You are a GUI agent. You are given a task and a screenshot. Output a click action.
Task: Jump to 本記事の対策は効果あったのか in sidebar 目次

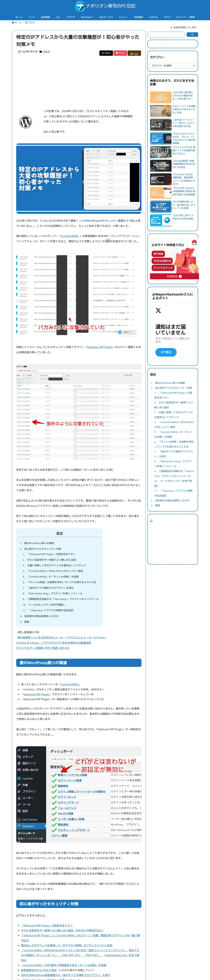(x=172, y=500)
